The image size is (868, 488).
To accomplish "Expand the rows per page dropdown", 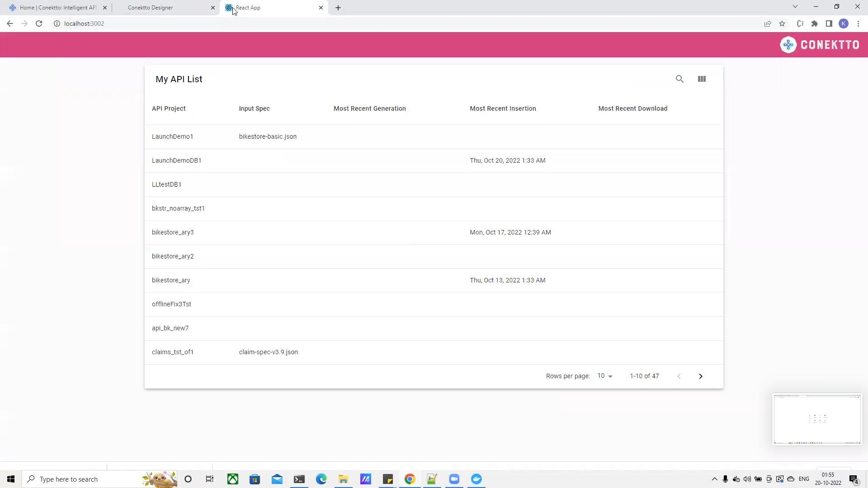I will click(605, 376).
